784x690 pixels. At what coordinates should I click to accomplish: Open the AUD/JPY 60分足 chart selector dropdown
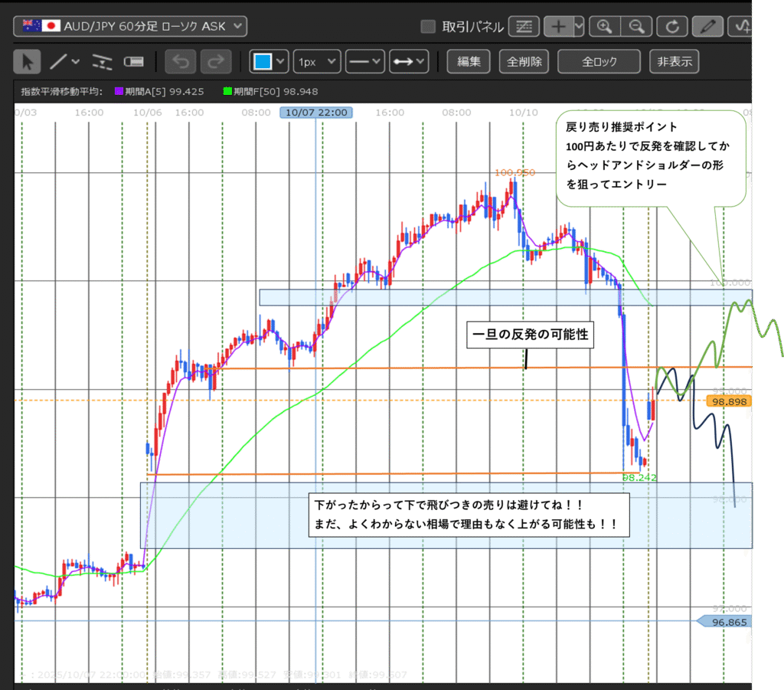130,27
